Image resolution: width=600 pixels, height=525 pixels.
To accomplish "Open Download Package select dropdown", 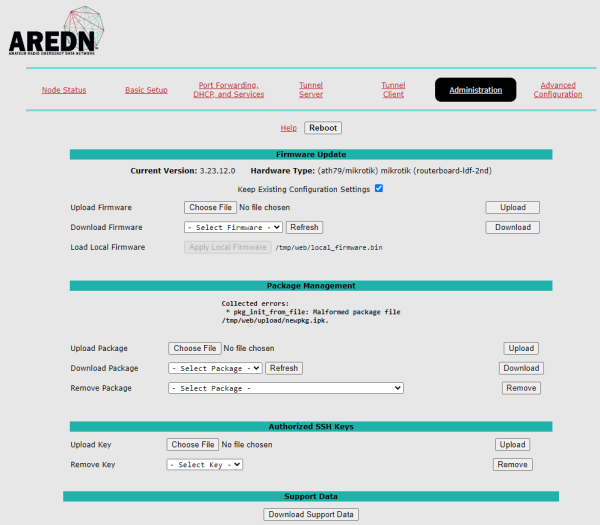I will point(215,368).
